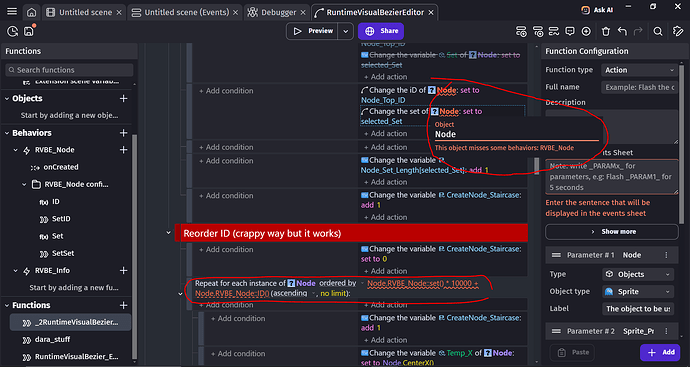Viewport: 690px width, 367px height.
Task: Collapse the Reorder ID event group
Action: pos(168,233)
